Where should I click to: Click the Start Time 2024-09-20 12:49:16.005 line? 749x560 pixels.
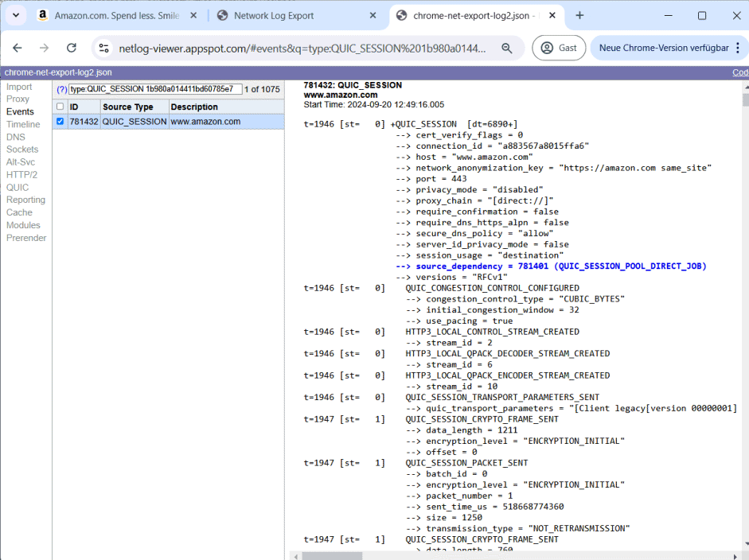point(373,104)
